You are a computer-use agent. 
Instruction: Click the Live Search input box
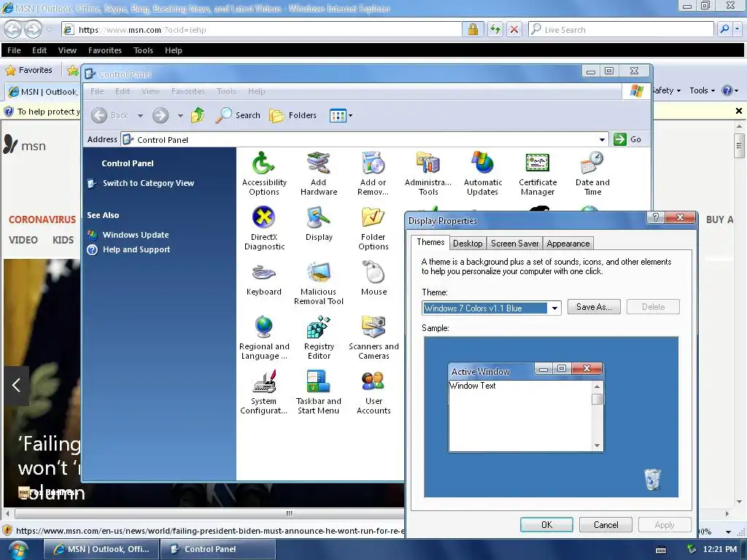[621, 29]
